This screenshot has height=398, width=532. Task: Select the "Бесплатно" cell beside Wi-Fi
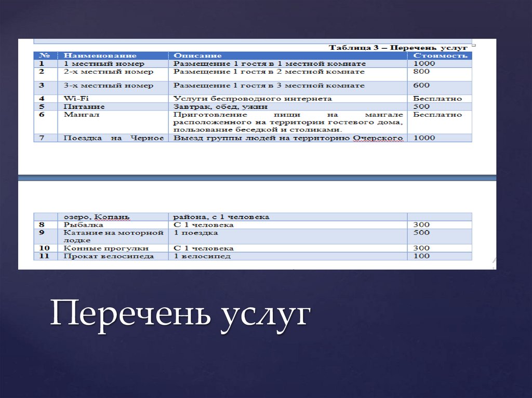436,98
